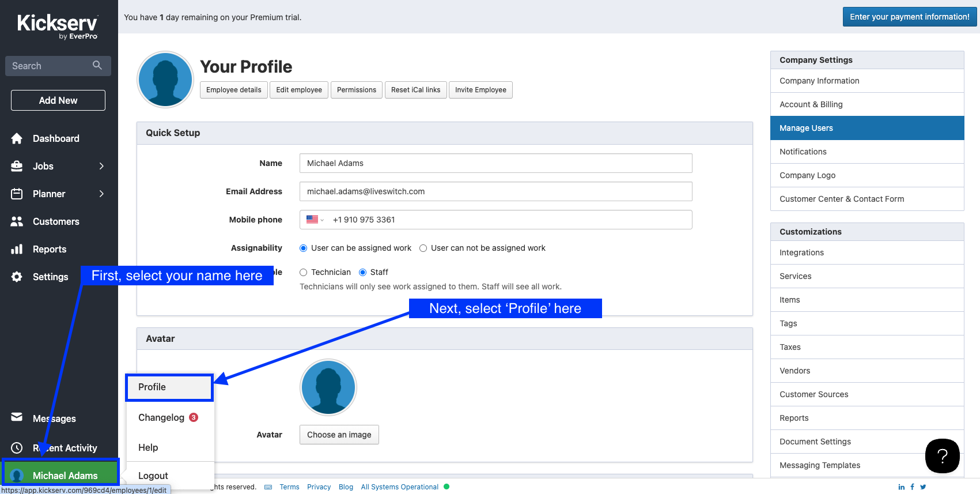The height and width of the screenshot is (494, 980).
Task: Click Choose an image button
Action: (339, 435)
